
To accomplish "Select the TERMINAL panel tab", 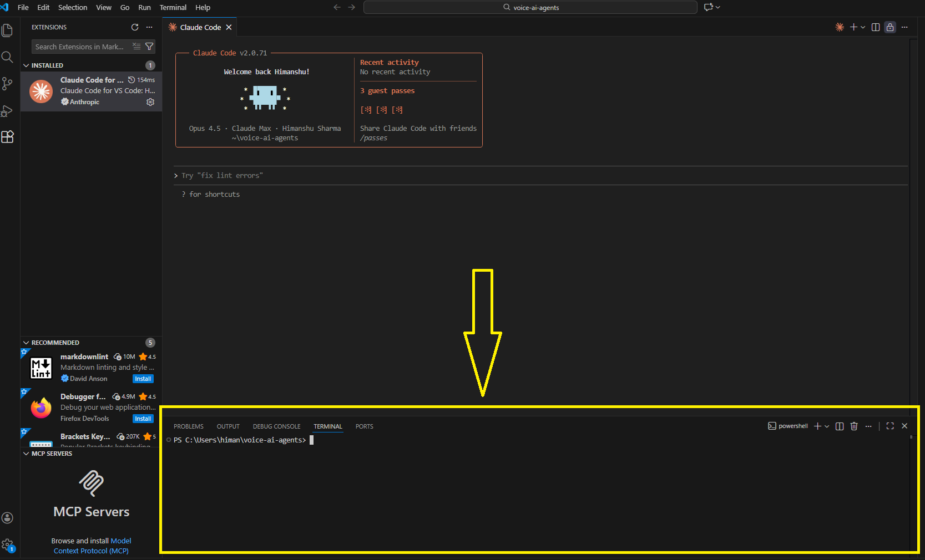I will click(328, 426).
